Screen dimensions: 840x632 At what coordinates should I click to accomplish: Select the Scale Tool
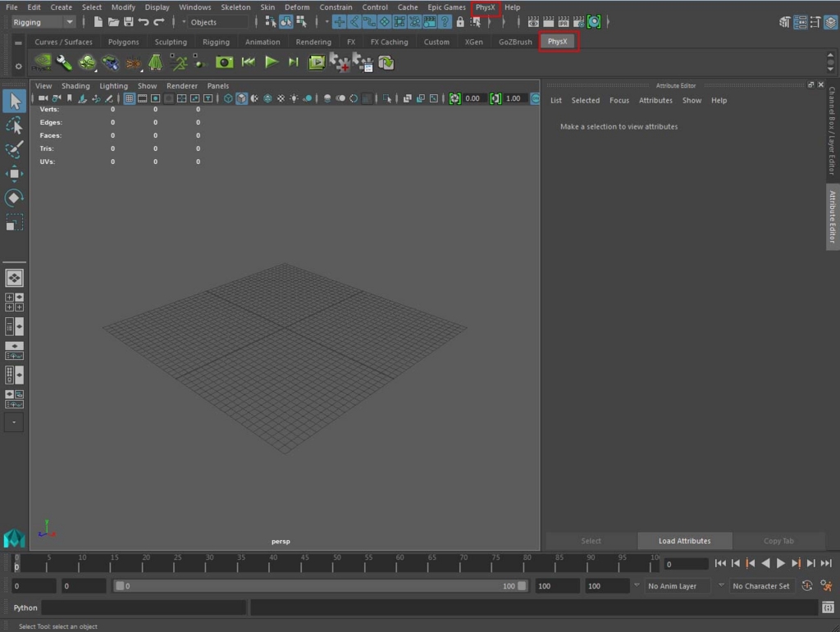(15, 222)
